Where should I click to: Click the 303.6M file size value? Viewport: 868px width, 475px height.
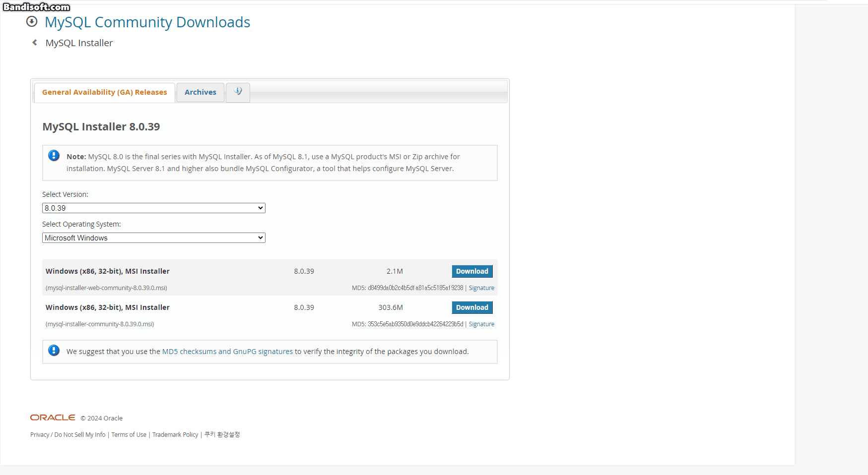click(391, 307)
